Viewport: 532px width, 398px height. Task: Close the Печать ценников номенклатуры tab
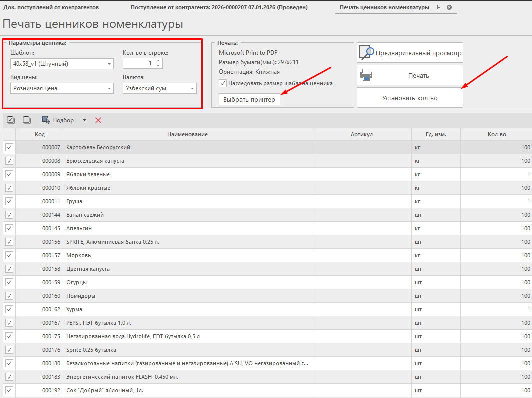(449, 8)
